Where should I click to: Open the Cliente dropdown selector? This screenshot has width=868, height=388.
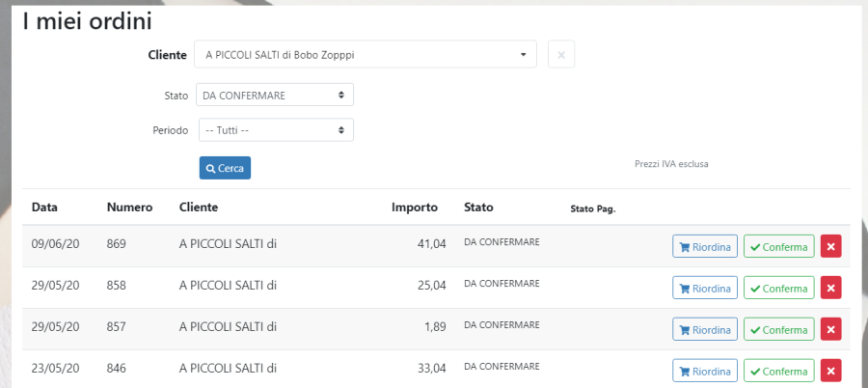point(366,55)
